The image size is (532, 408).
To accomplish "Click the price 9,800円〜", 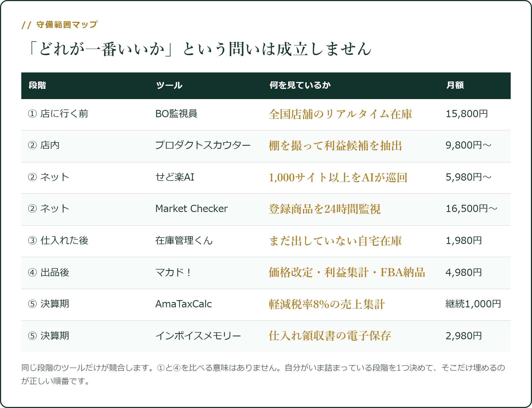I will point(469,145).
